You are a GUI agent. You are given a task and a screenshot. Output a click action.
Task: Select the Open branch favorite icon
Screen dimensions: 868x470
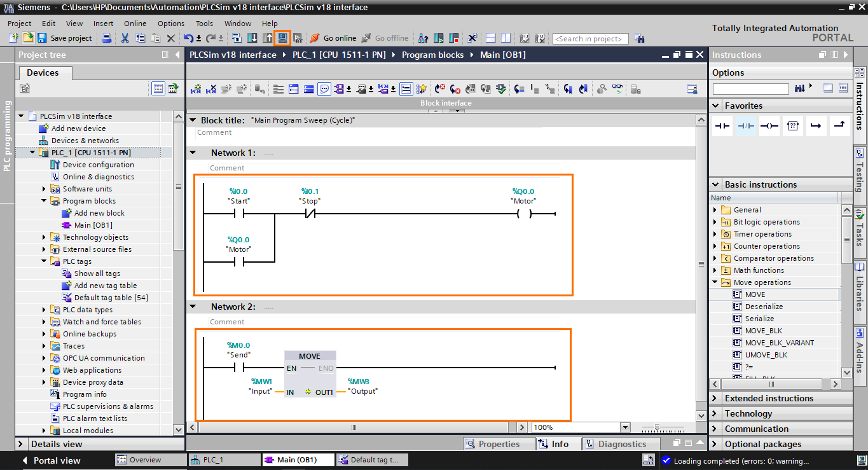(x=816, y=126)
